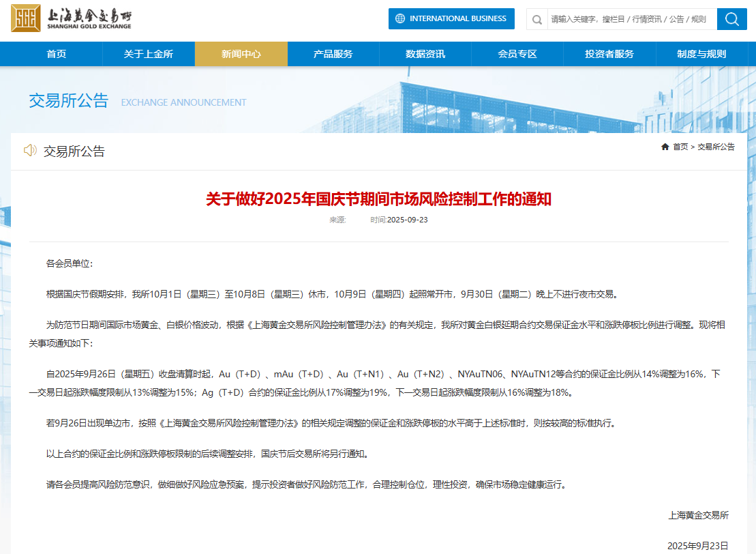
Task: Select 数据资讯 from the navigation bar
Action: click(x=425, y=53)
